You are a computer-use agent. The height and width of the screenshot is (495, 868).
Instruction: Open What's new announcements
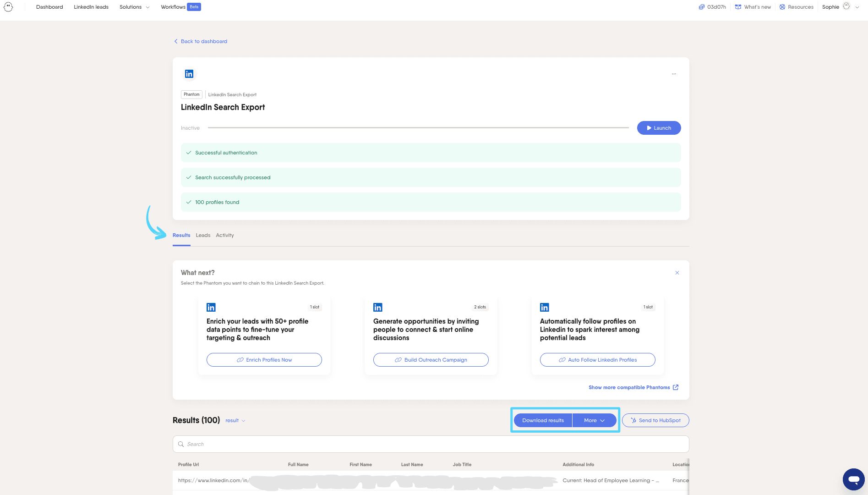(x=753, y=7)
